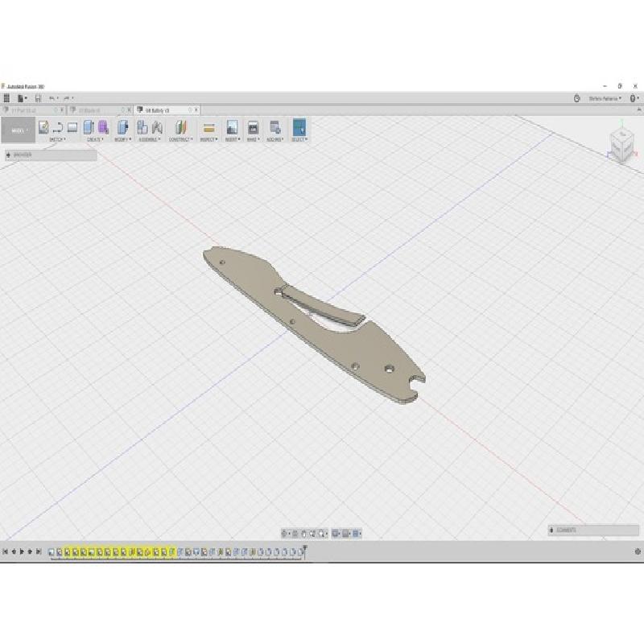Click the timeline end marker
Screen dimensions: 644x644
tap(305, 551)
